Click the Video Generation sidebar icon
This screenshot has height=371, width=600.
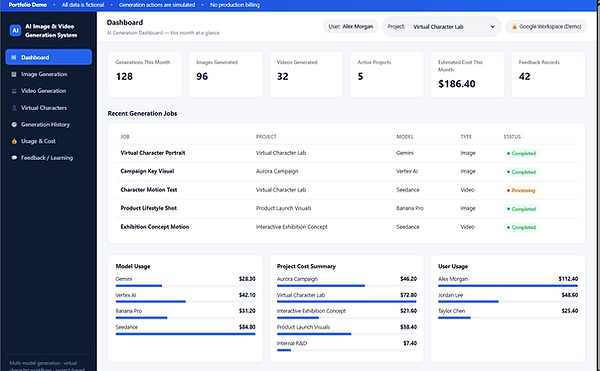(x=14, y=91)
